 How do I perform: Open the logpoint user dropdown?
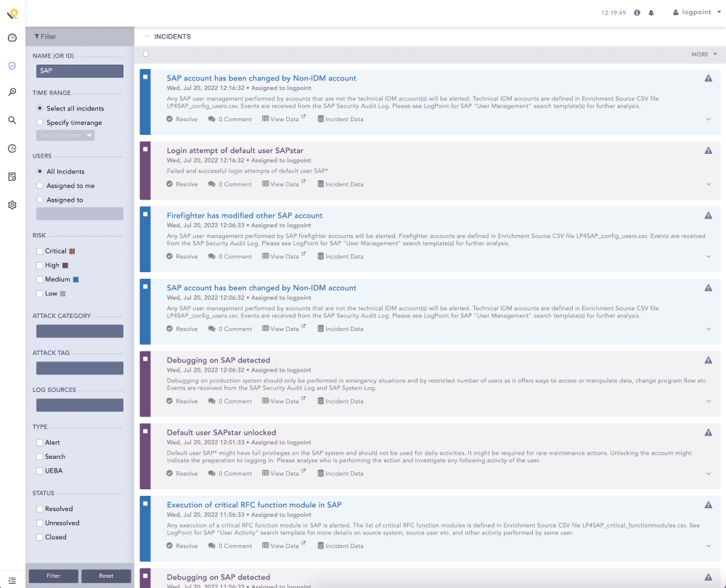tap(696, 12)
